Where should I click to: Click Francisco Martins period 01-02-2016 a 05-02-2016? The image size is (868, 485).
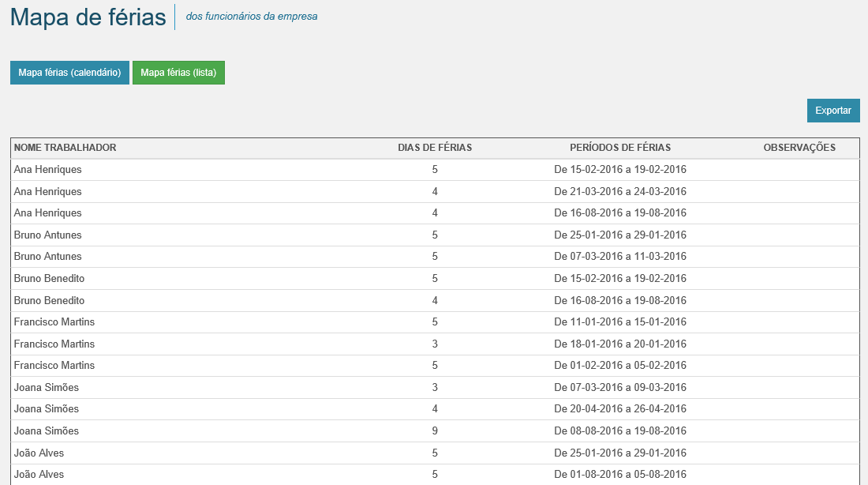[620, 366]
